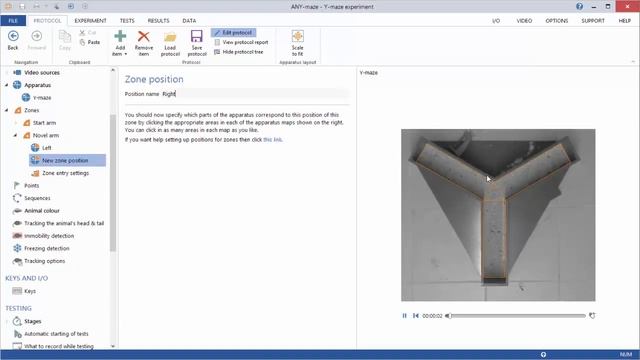Image resolution: width=640 pixels, height=360 pixels.
Task: Select the Y-maze apparatus item
Action: (37, 98)
